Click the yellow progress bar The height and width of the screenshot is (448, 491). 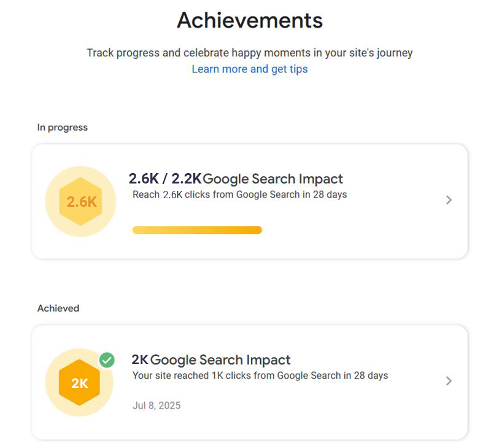(197, 230)
